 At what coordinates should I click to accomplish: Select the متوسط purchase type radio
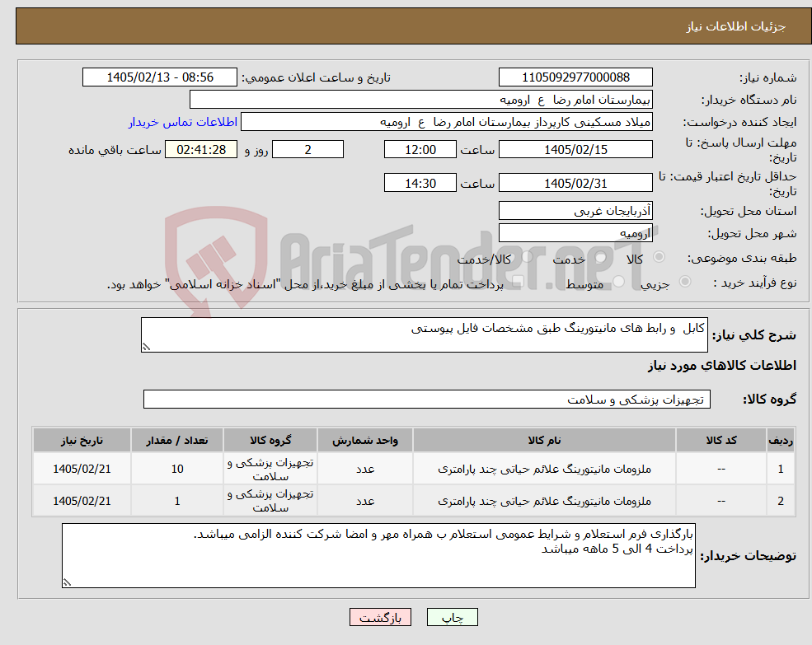click(x=619, y=282)
